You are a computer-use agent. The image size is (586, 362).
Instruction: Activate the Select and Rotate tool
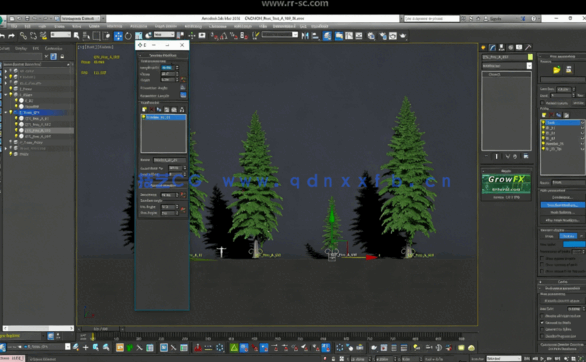[x=128, y=36]
